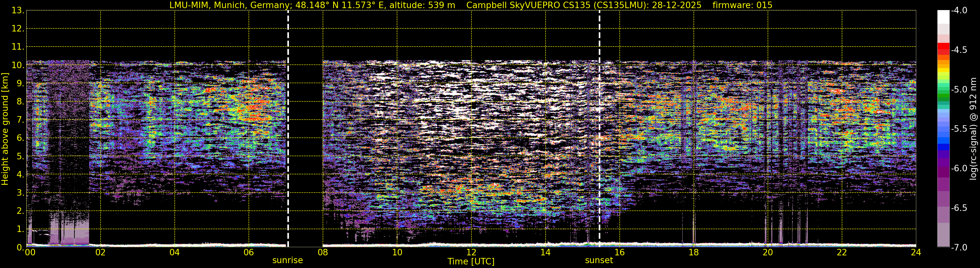Click the '-4.0' colorbar tick label
The image size is (980, 268).
click(x=959, y=11)
